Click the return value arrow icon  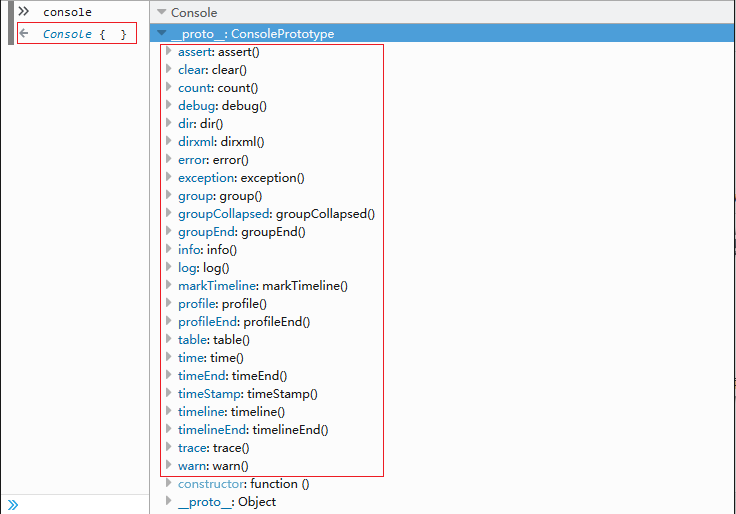[24, 33]
